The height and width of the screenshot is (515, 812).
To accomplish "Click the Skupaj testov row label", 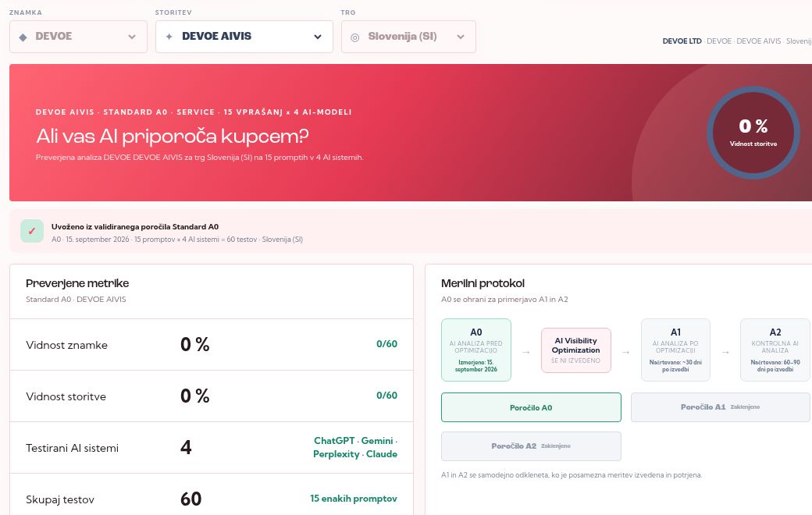I will point(60,500).
